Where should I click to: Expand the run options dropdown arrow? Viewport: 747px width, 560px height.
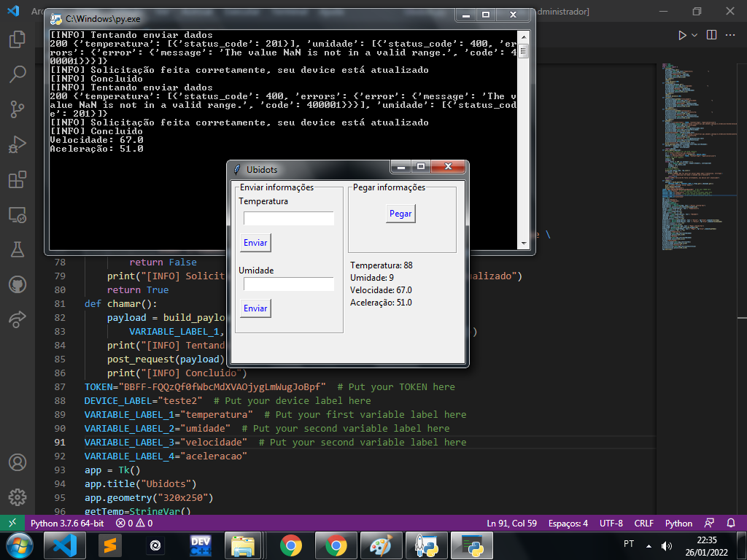[x=694, y=35]
